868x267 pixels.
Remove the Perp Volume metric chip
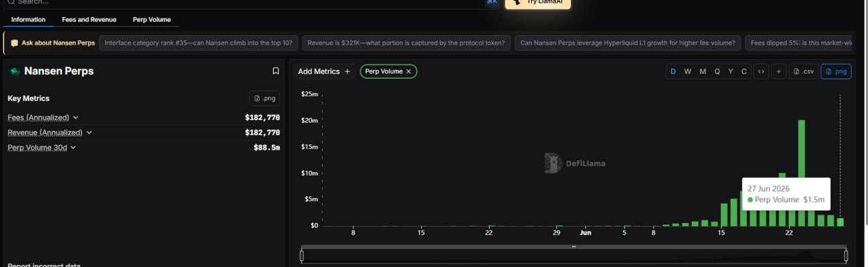tap(408, 71)
